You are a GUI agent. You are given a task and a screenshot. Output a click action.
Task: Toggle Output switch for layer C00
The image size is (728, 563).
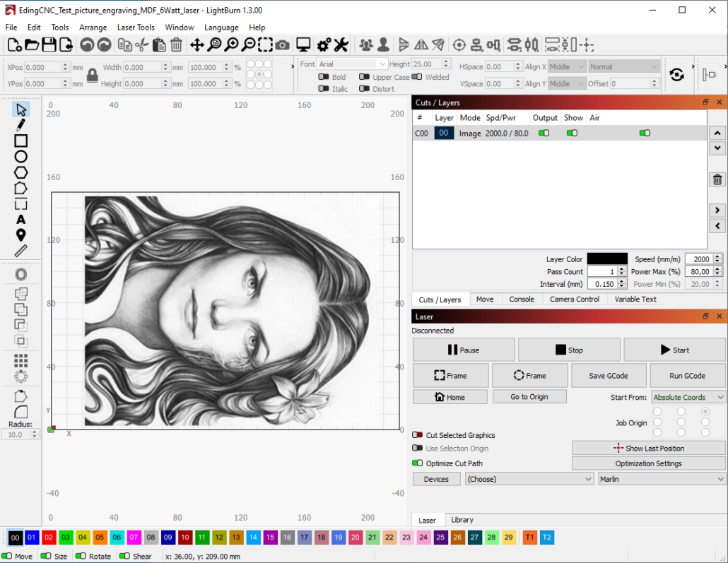tap(544, 133)
